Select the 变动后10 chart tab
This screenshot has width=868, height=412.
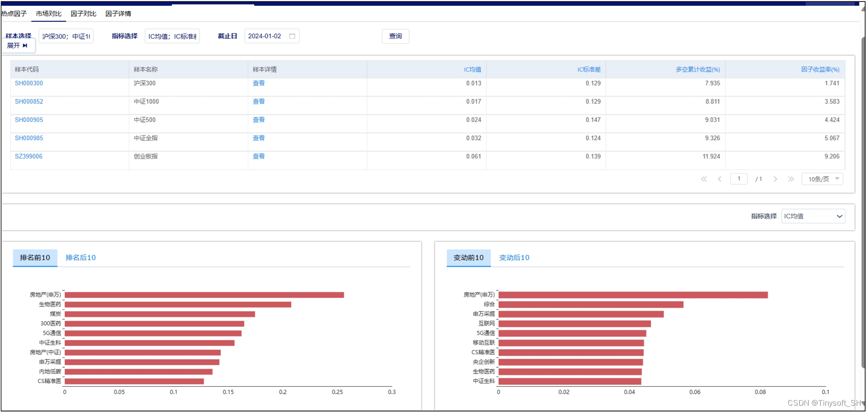pos(514,258)
